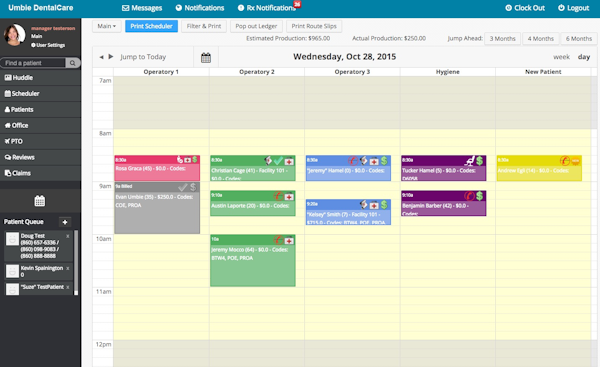Click dollar sign icon on Rosa Graca appointment

pos(195,159)
